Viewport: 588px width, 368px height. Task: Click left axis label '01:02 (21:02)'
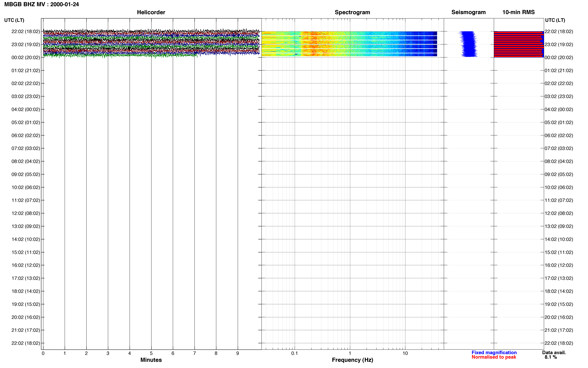(x=26, y=71)
